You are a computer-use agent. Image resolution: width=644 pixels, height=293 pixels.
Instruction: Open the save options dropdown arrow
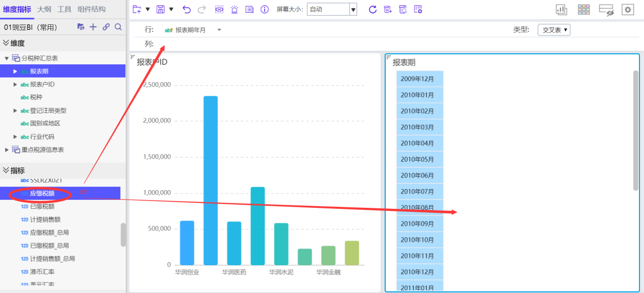pyautogui.click(x=172, y=9)
